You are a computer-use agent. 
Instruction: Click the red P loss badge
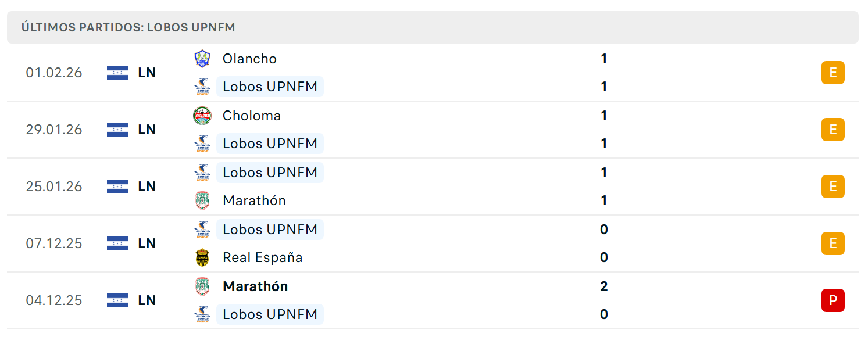coord(833,300)
